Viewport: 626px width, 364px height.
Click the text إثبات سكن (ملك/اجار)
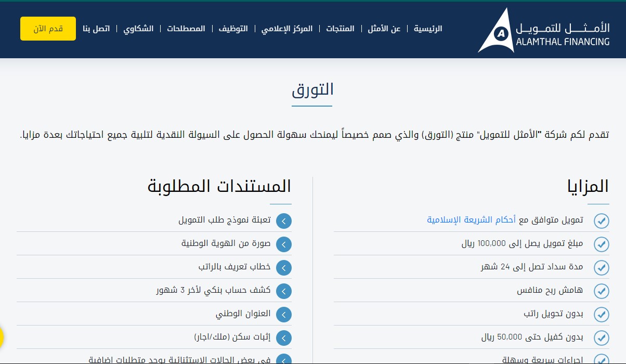232,337
